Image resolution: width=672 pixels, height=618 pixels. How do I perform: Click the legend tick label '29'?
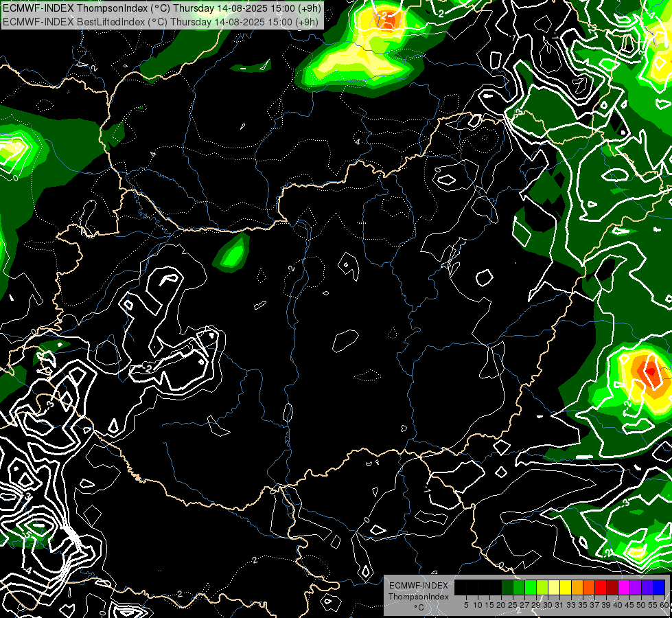[x=536, y=605]
